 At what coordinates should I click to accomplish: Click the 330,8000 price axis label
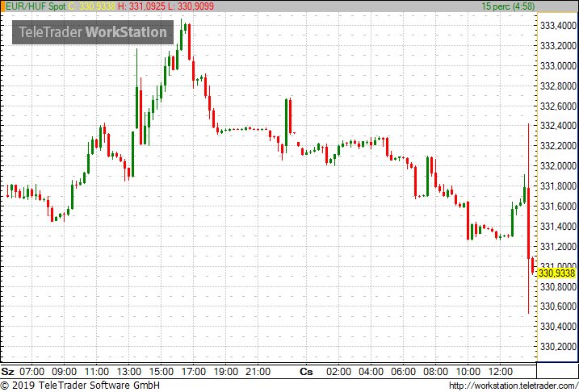[558, 286]
